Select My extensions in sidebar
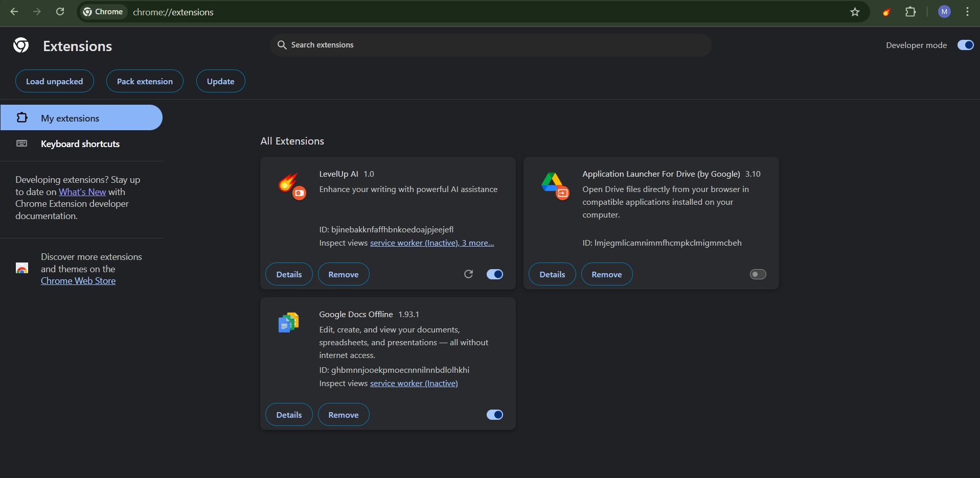This screenshot has width=980, height=478. click(x=81, y=117)
